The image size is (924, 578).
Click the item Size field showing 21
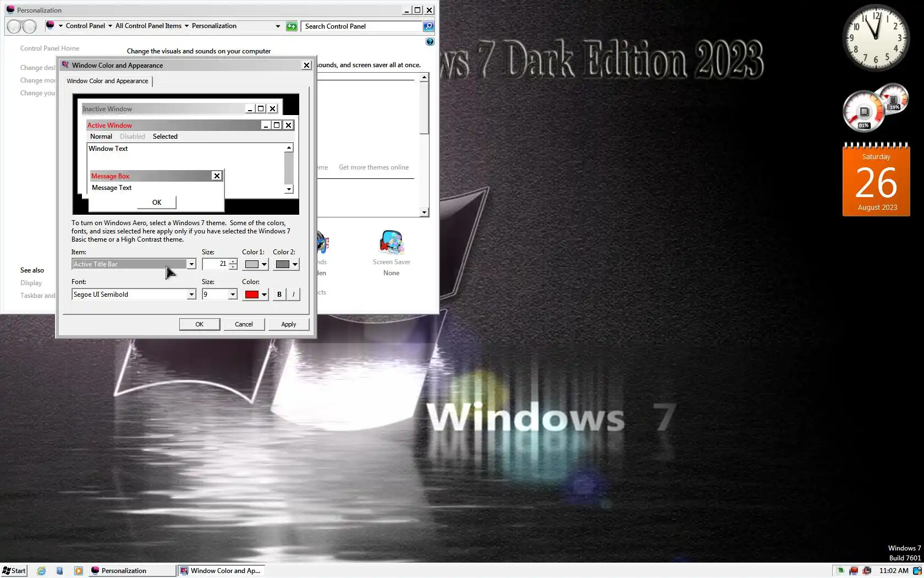click(215, 264)
